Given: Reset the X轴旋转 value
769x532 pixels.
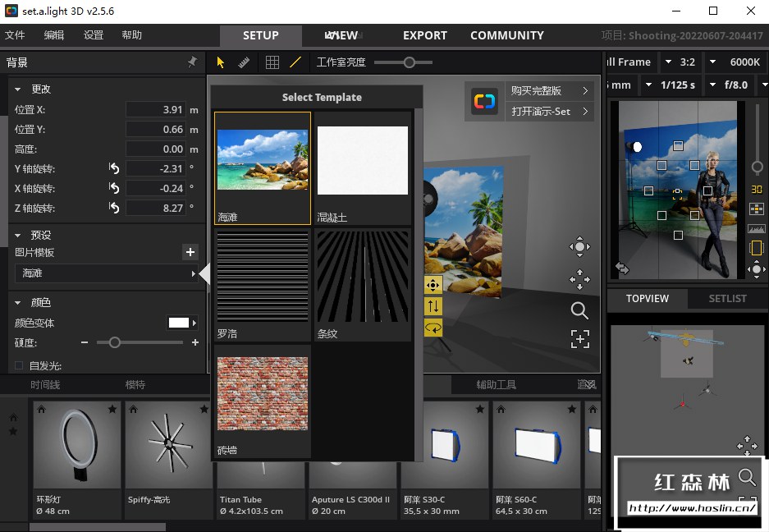Looking at the screenshot, I should pos(114,188).
